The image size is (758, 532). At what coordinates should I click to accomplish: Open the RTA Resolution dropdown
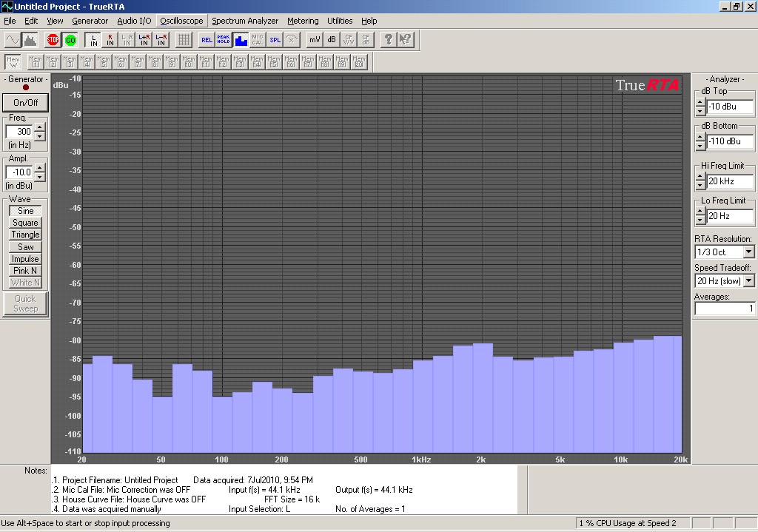(748, 252)
